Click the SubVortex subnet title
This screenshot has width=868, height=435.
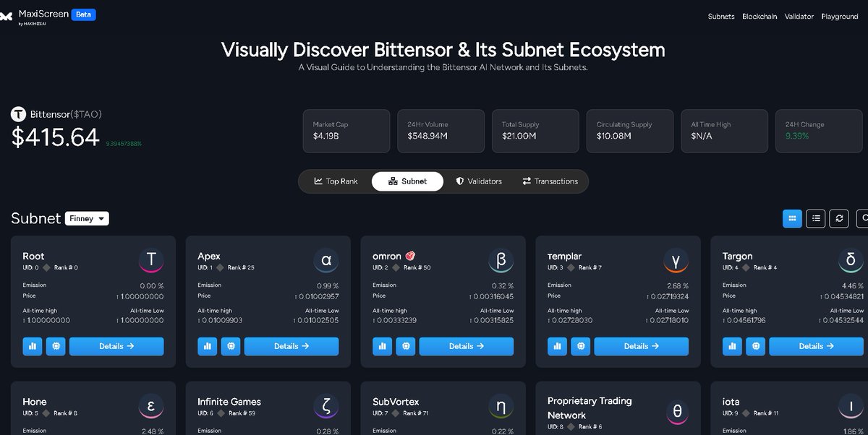[396, 402]
